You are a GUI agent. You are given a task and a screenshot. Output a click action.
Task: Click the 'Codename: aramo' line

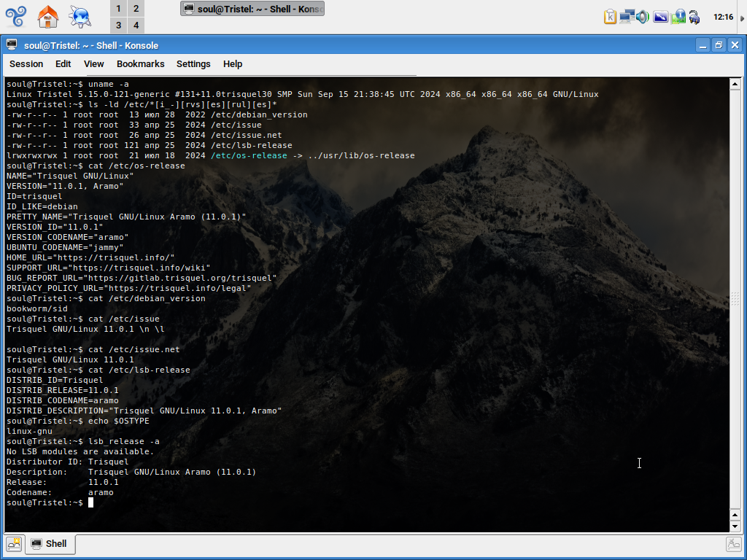(x=60, y=492)
